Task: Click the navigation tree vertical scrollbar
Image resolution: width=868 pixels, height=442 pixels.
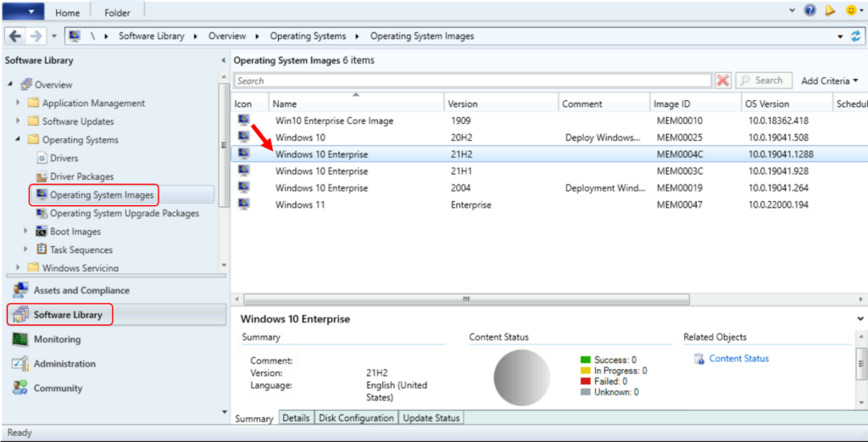Action: [224, 145]
